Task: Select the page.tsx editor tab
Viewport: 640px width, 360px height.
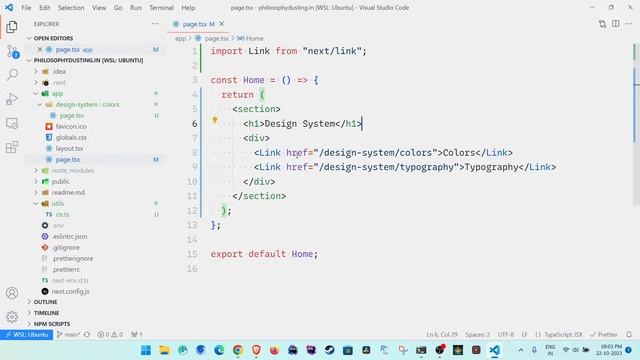Action: 198,24
